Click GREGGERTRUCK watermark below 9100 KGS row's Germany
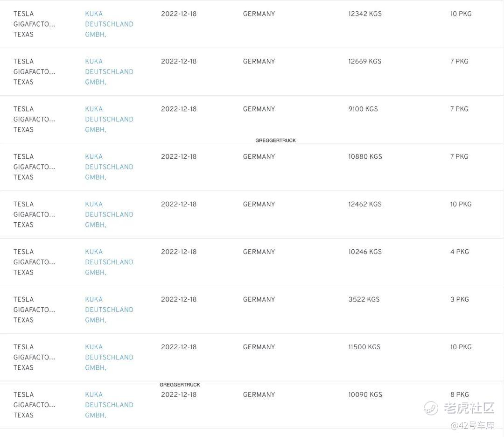504x437 pixels. tap(275, 141)
